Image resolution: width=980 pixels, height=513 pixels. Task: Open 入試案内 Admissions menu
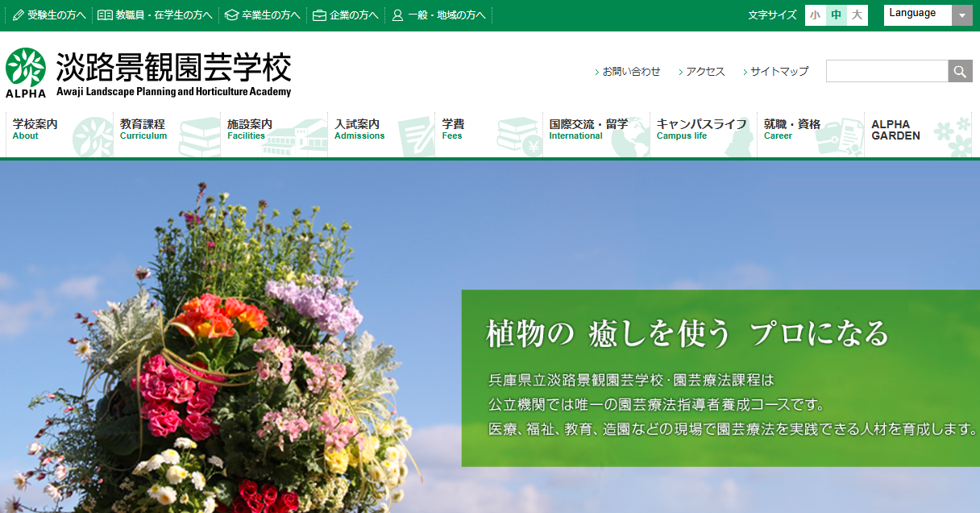[x=382, y=134]
